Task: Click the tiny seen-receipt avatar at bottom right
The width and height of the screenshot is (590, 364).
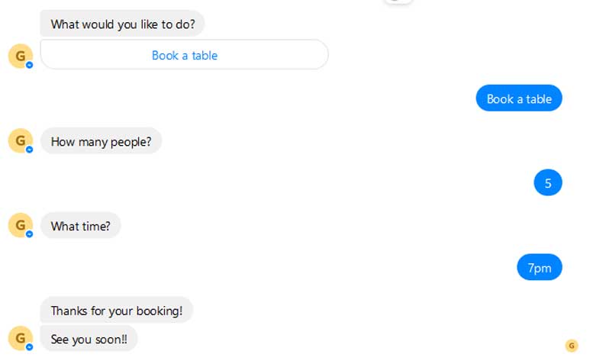Action: (x=572, y=346)
